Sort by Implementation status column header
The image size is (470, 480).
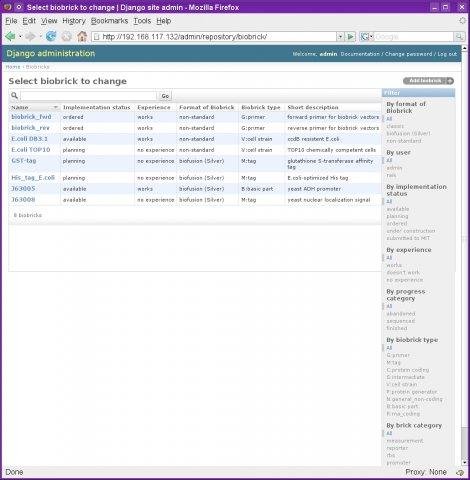[97, 107]
